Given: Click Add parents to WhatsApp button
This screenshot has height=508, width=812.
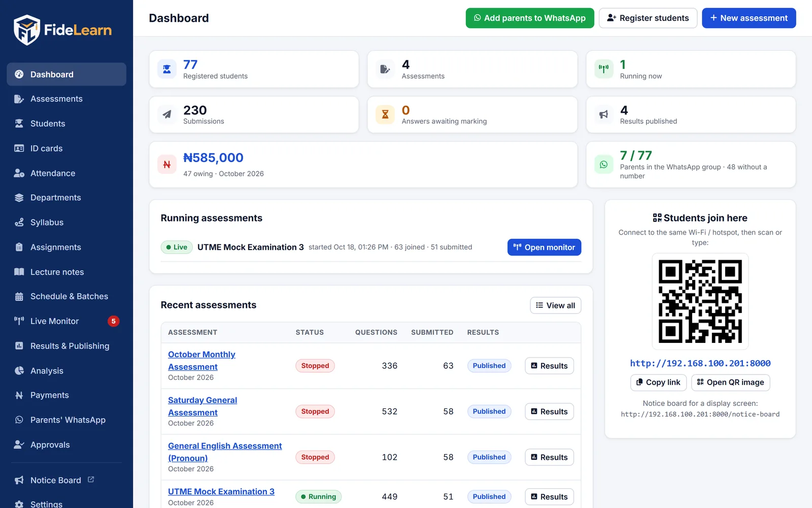Looking at the screenshot, I should (530, 18).
